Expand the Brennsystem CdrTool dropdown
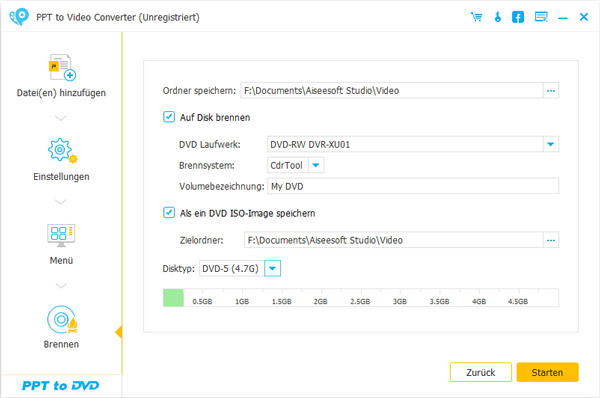Viewport: 600px width, 398px height. 316,165
